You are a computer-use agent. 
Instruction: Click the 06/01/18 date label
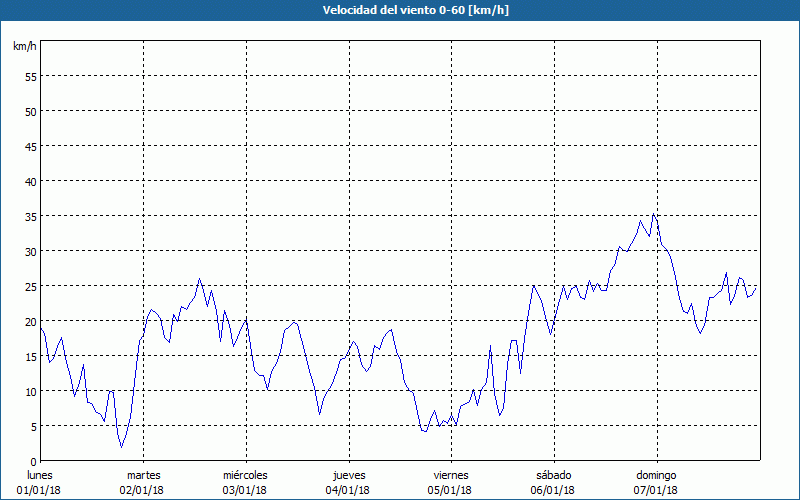point(553,489)
